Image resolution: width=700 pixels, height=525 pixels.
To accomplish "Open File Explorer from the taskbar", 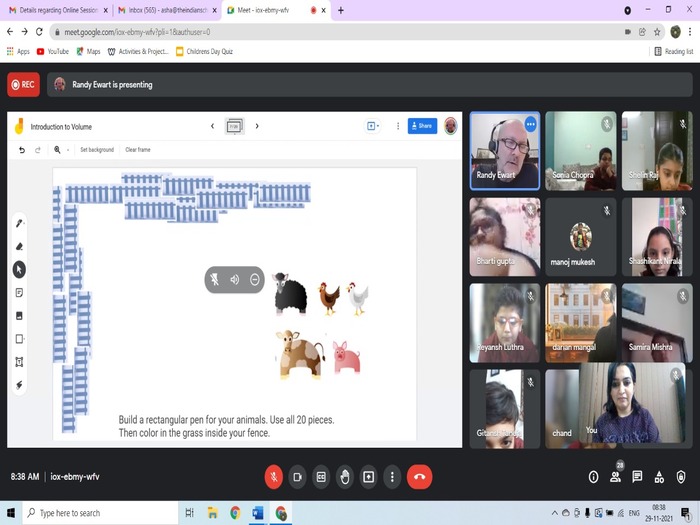I will [212, 513].
